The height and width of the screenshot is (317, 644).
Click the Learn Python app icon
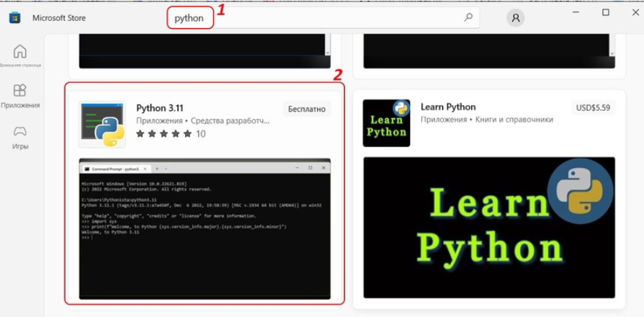(386, 122)
